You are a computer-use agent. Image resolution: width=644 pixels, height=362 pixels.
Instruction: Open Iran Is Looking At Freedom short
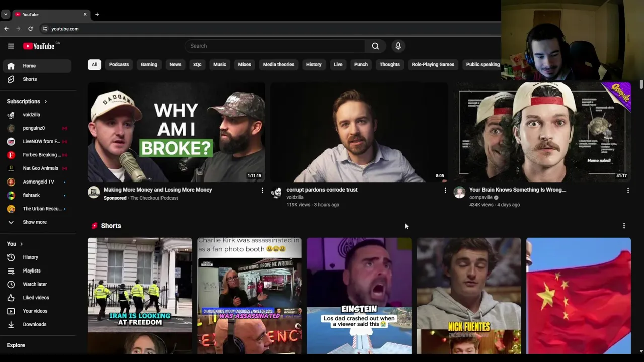(x=140, y=296)
